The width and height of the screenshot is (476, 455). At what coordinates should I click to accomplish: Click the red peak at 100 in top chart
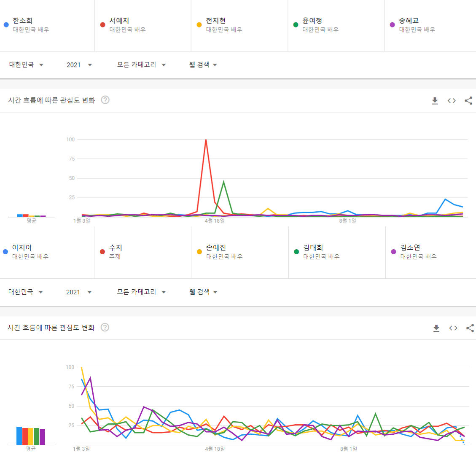206,140
